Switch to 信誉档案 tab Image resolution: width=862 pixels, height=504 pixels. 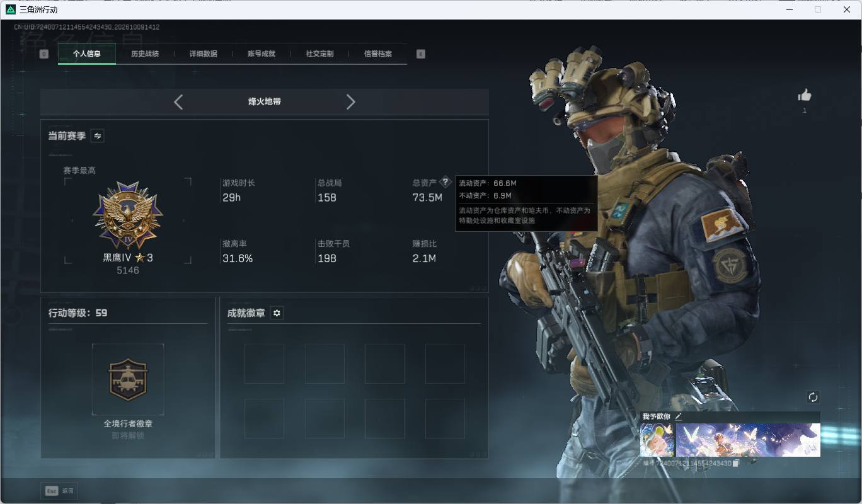[x=377, y=54]
